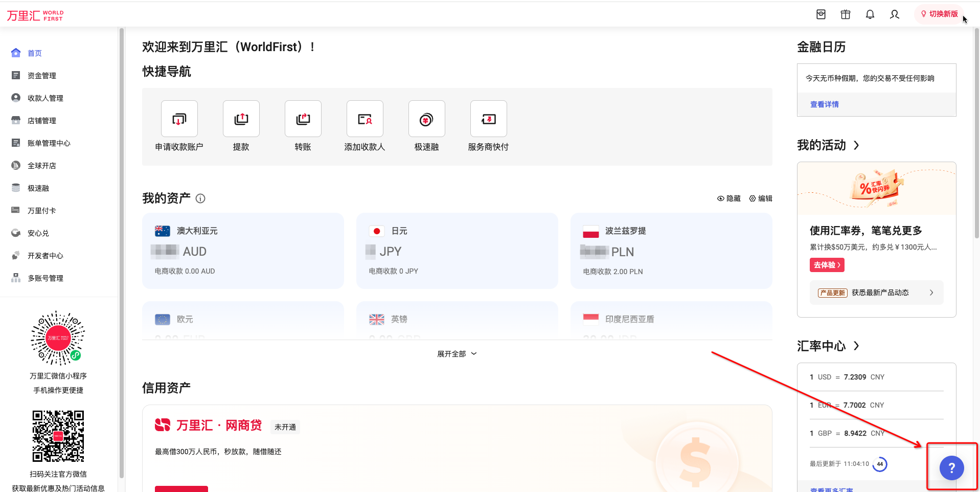980x492 pixels.
Task: Open the blue help question button
Action: point(951,468)
